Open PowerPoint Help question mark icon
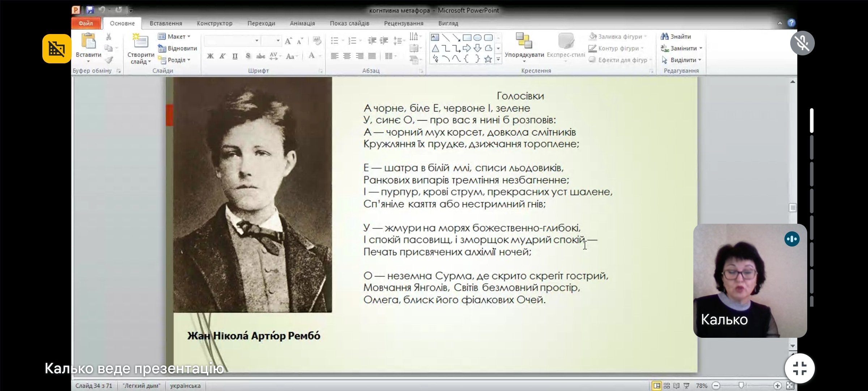This screenshot has width=868, height=391. [791, 23]
